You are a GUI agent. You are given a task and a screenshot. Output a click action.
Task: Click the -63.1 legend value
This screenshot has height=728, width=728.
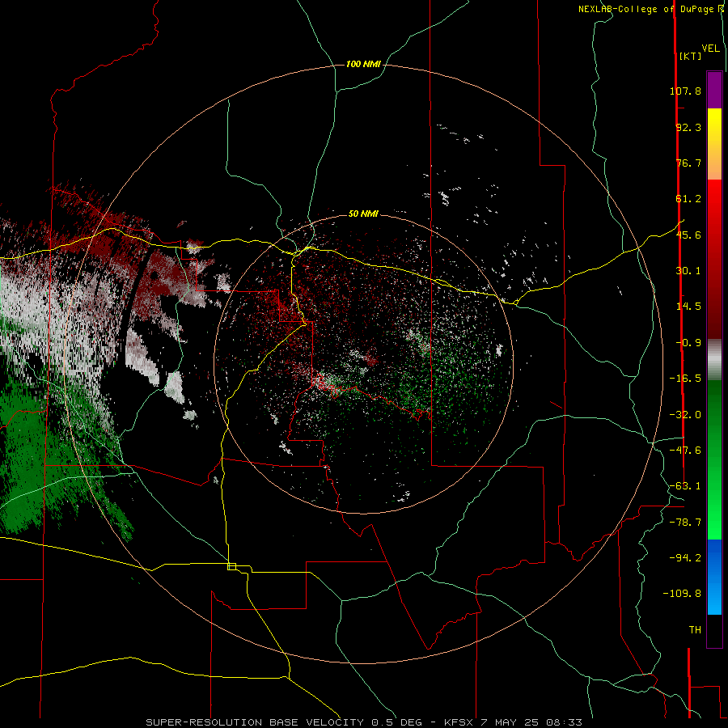click(x=685, y=486)
